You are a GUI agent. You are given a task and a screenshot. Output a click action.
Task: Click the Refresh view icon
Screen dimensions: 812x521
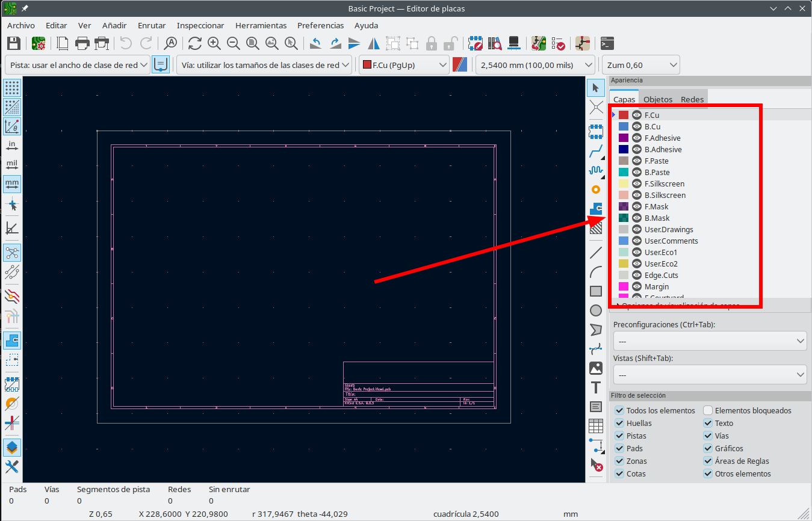[x=194, y=43]
